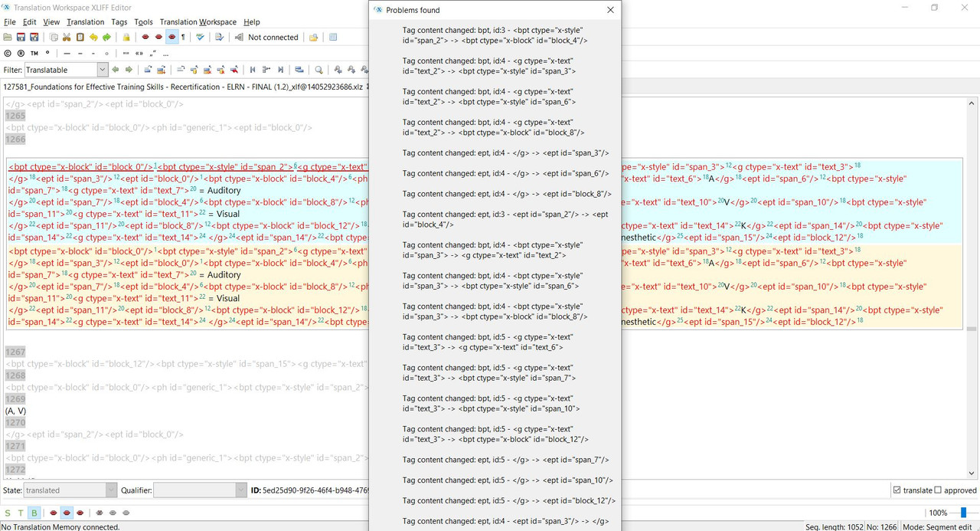
Task: Click the (A, V) segment text
Action: [x=15, y=411]
